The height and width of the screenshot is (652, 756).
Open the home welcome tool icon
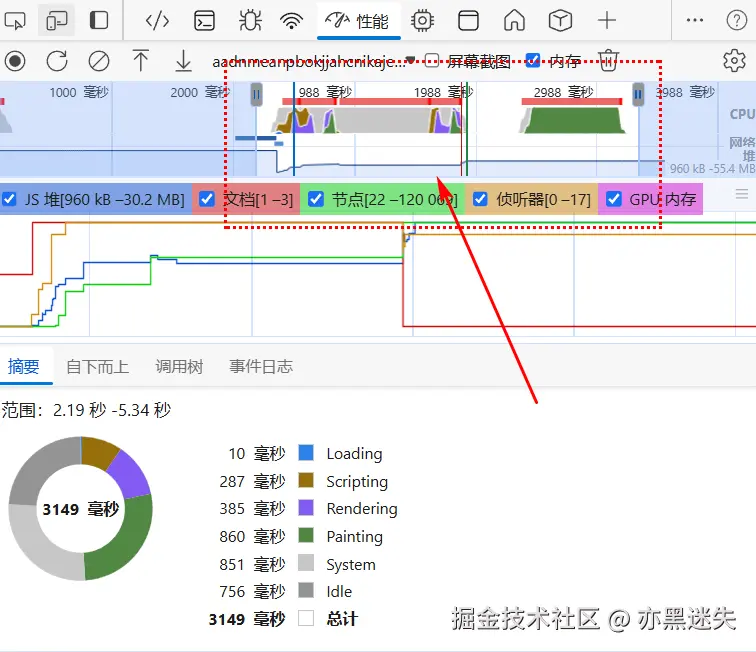pos(514,21)
